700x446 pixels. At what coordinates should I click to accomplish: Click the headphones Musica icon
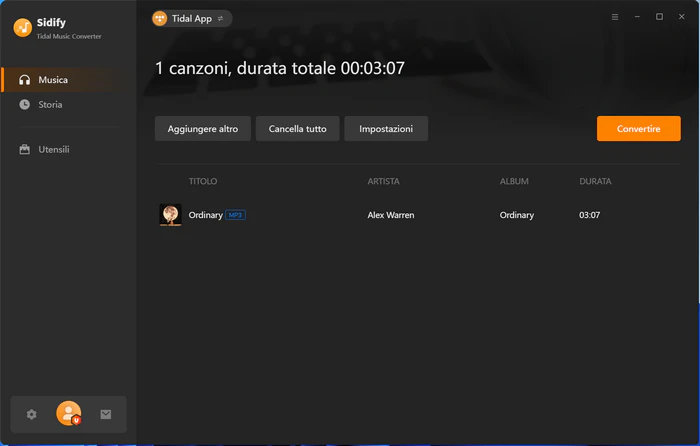click(x=25, y=80)
